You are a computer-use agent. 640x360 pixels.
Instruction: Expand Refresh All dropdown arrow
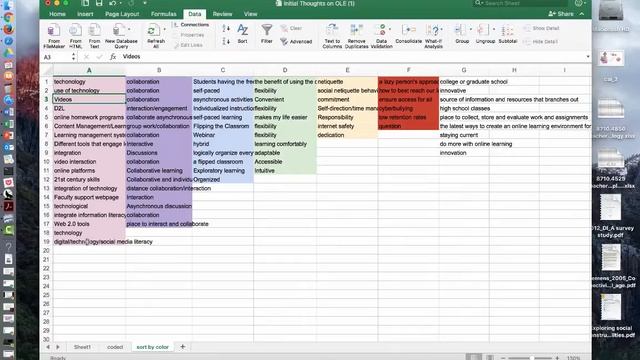[164, 29]
